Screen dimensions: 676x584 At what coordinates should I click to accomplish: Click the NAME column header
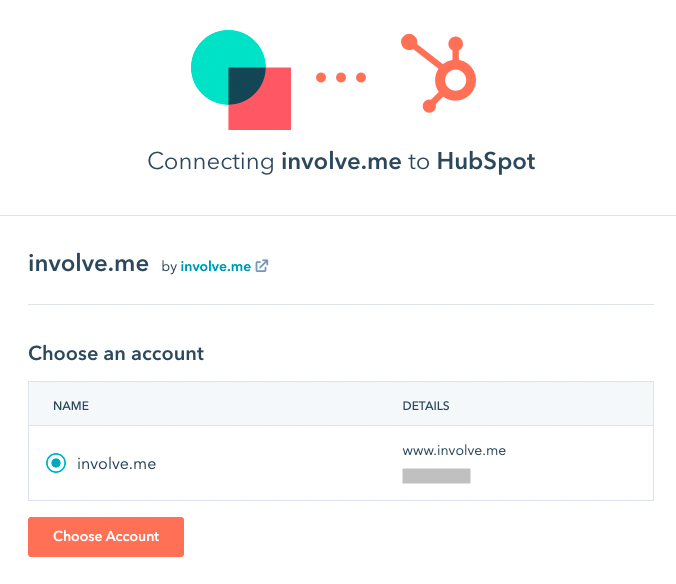71,406
